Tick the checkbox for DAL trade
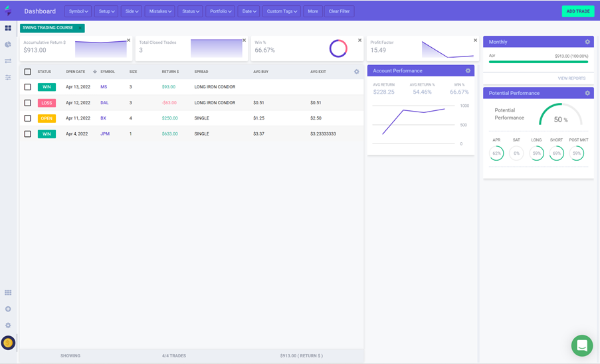The height and width of the screenshot is (364, 600). tap(27, 103)
